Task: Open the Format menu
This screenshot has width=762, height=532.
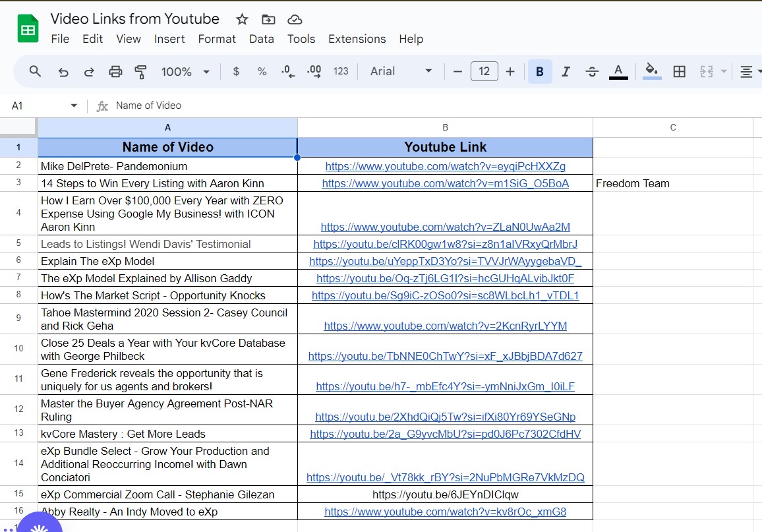Action: (x=217, y=39)
